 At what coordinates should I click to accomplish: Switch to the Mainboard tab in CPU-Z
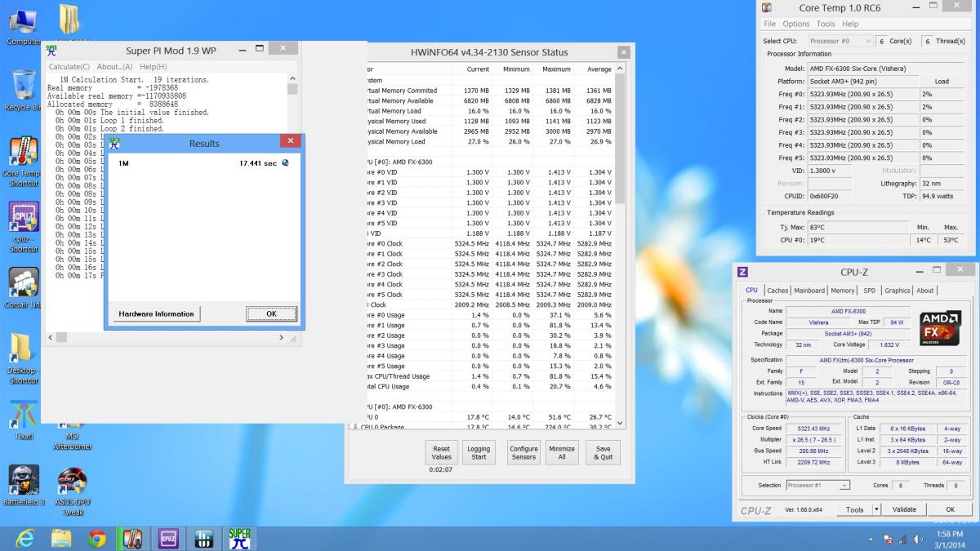pos(809,291)
